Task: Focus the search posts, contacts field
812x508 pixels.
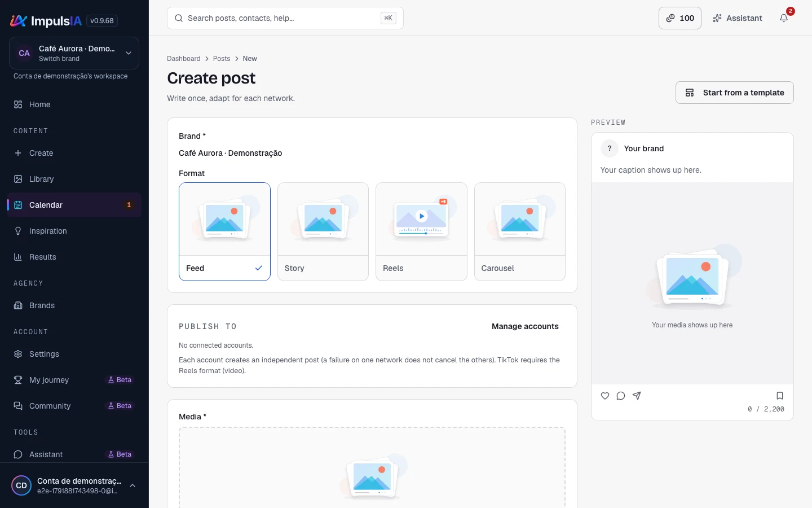Action: pyautogui.click(x=285, y=18)
